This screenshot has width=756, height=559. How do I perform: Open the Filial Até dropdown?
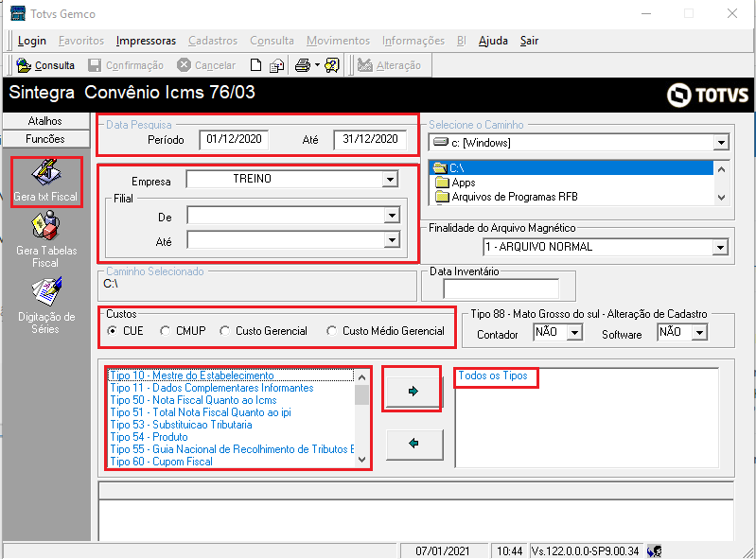tap(393, 239)
